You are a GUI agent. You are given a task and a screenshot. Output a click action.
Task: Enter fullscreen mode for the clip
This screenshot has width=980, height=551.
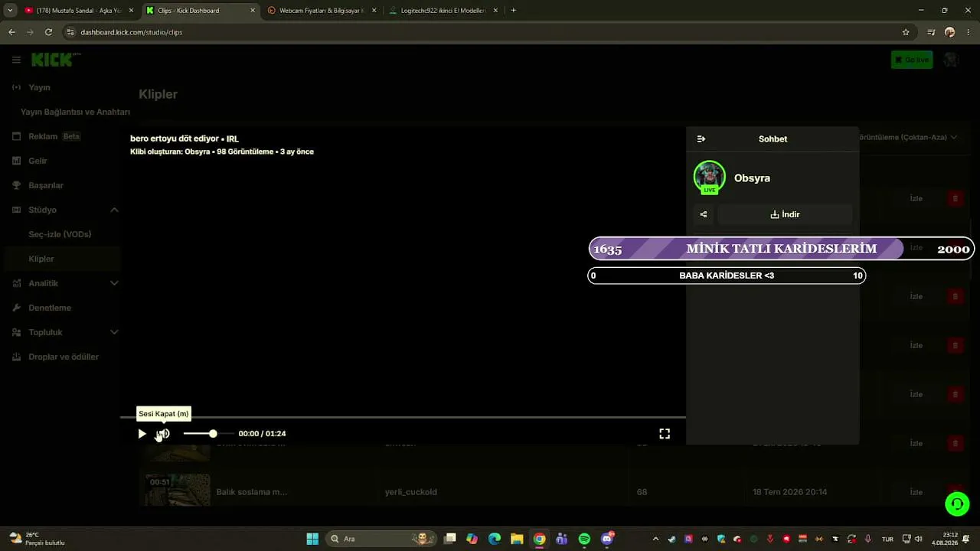[x=665, y=434]
